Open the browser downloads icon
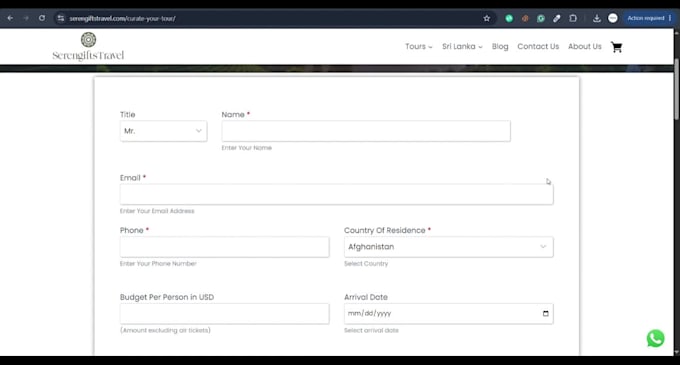The width and height of the screenshot is (680, 365). tap(597, 18)
